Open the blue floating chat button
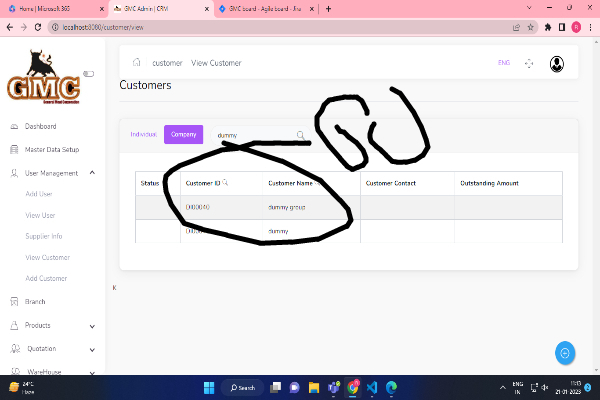 pyautogui.click(x=565, y=353)
